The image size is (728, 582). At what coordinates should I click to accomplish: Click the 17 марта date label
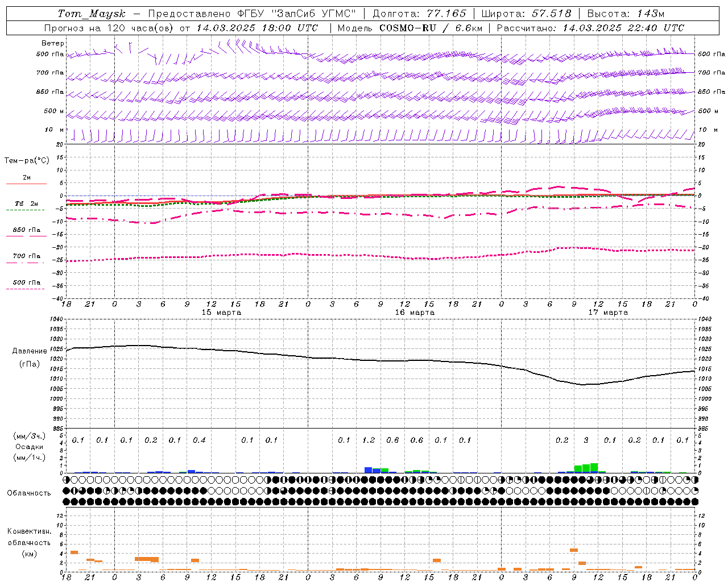(608, 313)
